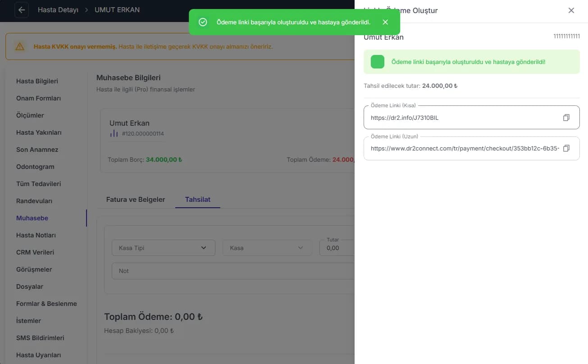The image size is (588, 364).
Task: Click the Hasta Detayı breadcrumb link
Action: (x=58, y=10)
